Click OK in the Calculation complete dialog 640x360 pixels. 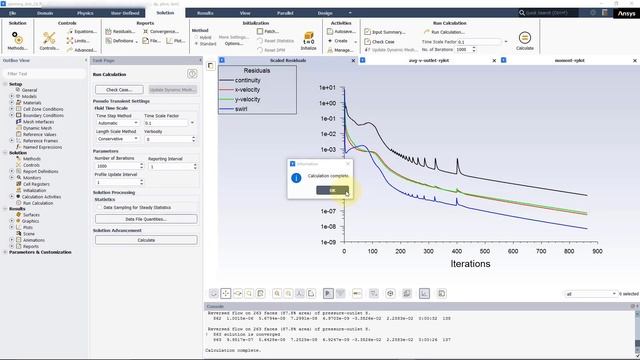333,190
